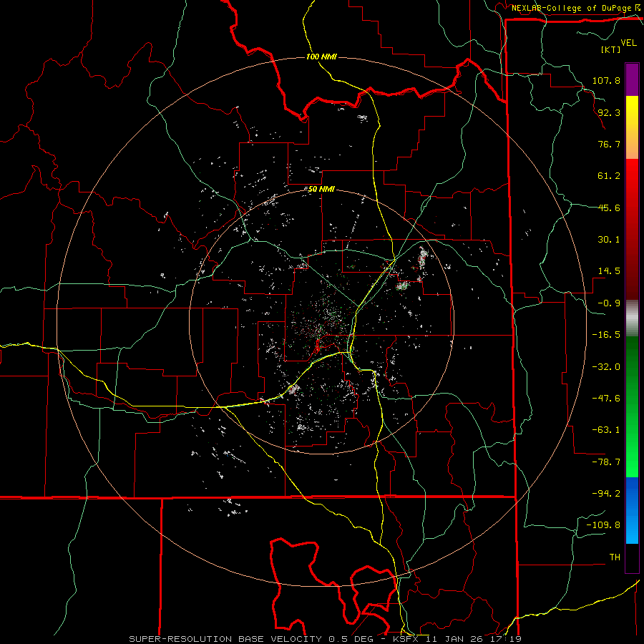
Task: Click the VEL legend title
Action: 628,43
